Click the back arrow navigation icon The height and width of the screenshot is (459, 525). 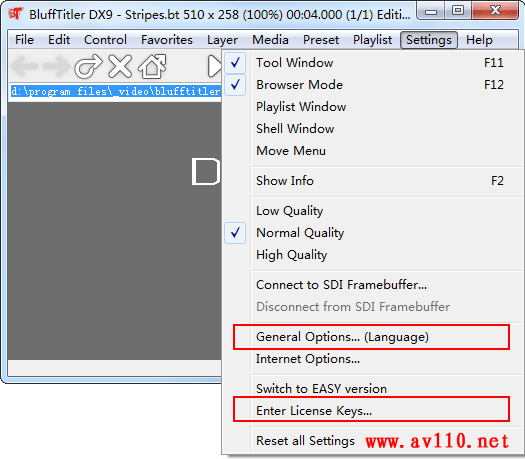pyautogui.click(x=24, y=66)
